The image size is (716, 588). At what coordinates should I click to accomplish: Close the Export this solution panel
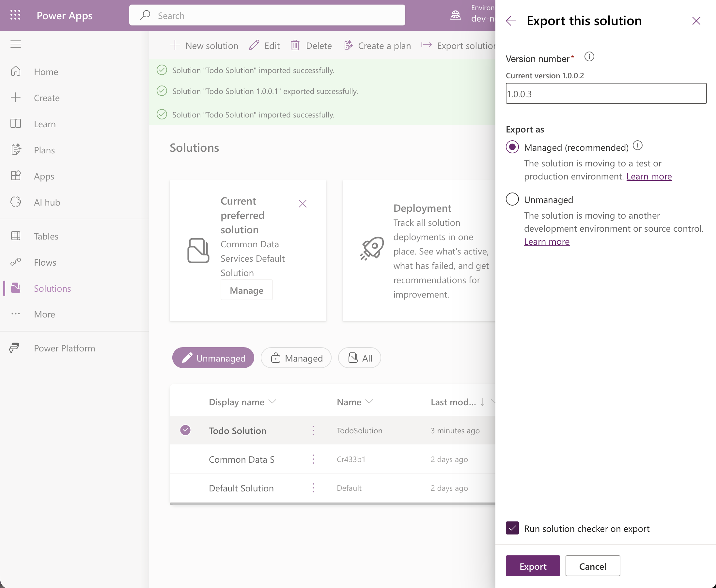(696, 21)
